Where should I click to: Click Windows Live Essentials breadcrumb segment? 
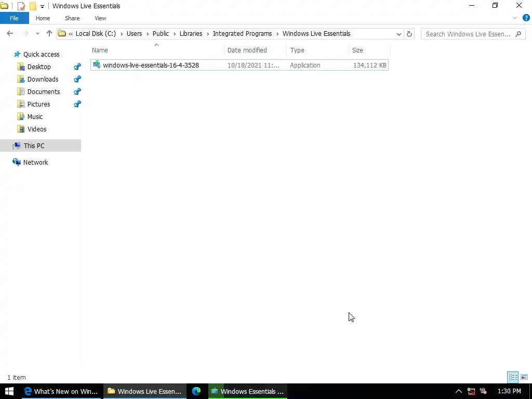316,34
